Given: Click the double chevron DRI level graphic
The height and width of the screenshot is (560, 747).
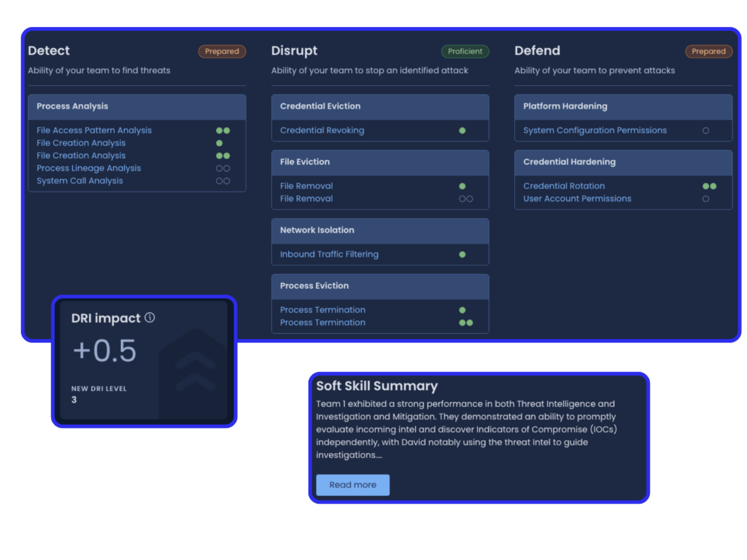Looking at the screenshot, I should pyautogui.click(x=195, y=370).
